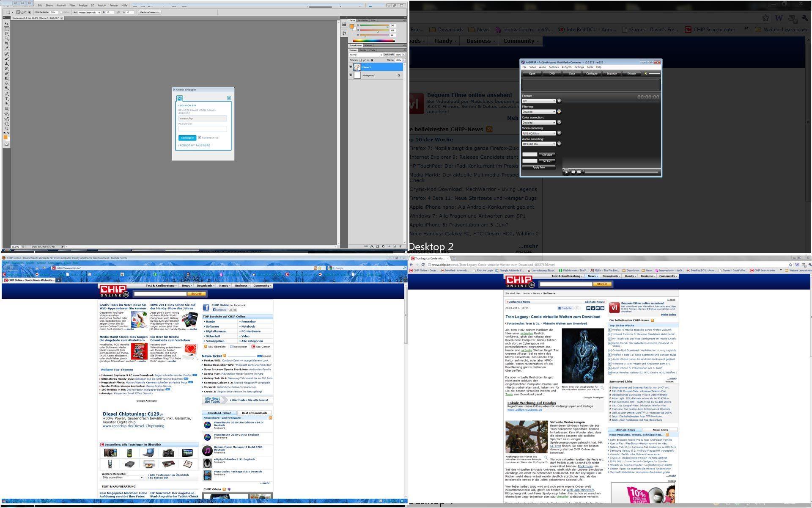Open the Bitte auswählen dropdown on CHIP page
Viewport: 812px width, 508px height.
[123, 477]
